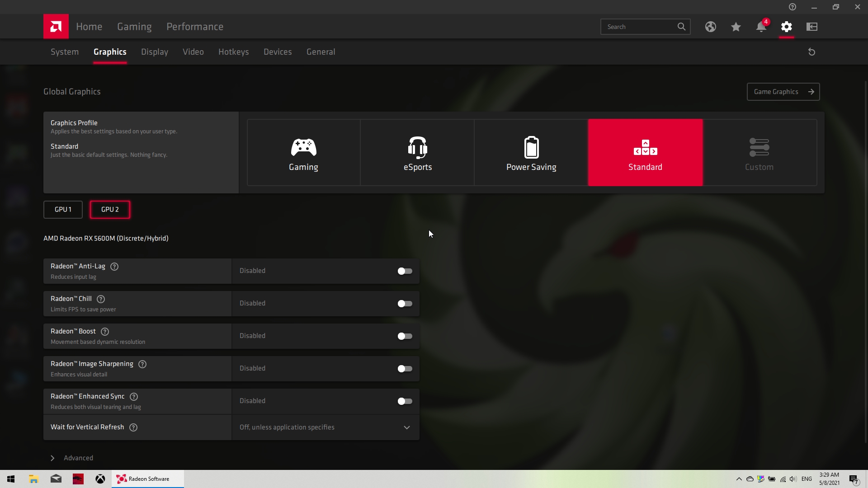Viewport: 868px width, 488px height.
Task: Open help for Radeon Anti-Lag
Action: pyautogui.click(x=114, y=267)
